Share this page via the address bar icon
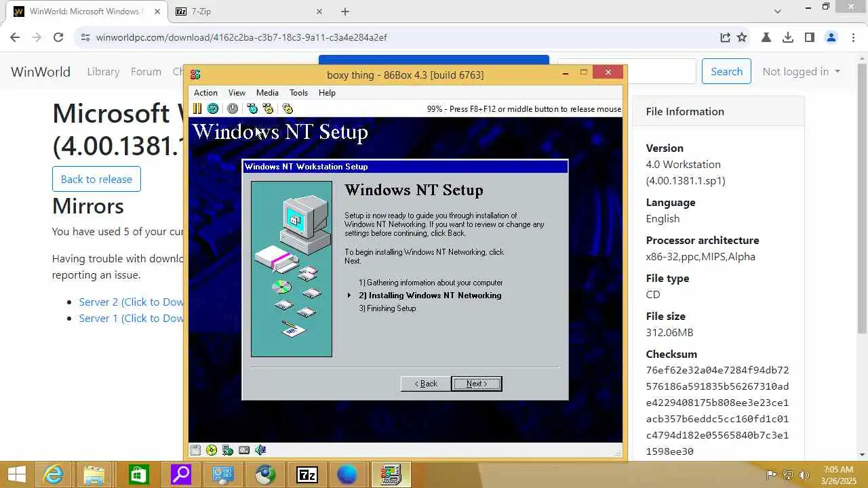Screen dimensions: 868x488 click(725, 37)
